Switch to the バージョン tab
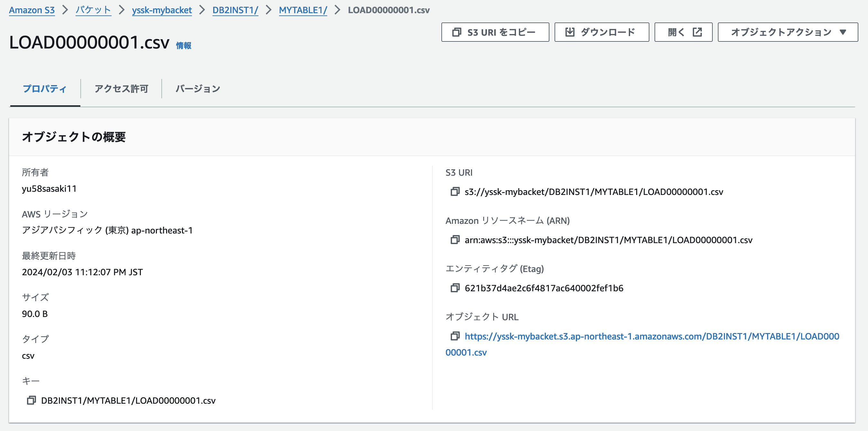Screen dimensions: 868x431 [198, 89]
